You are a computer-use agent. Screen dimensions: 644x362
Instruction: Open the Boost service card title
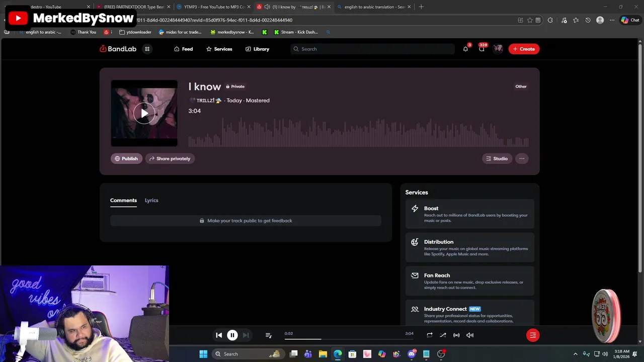tap(431, 208)
